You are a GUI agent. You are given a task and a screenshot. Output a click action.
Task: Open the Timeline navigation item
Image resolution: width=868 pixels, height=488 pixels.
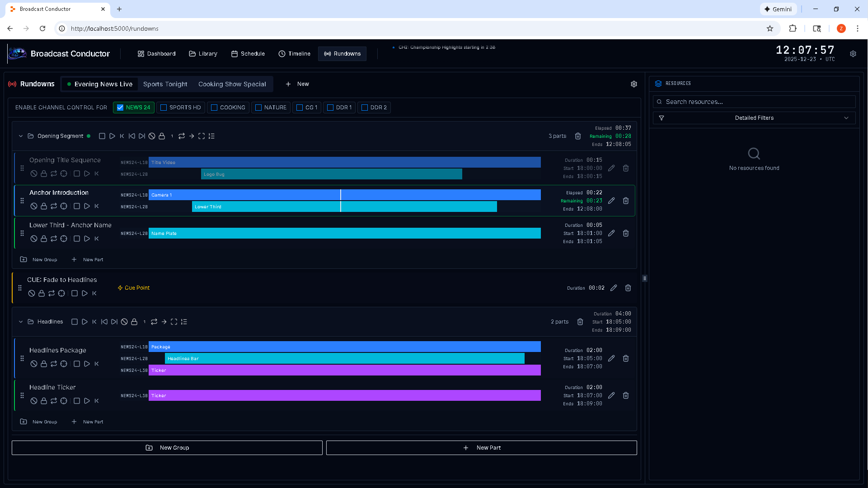click(x=295, y=54)
